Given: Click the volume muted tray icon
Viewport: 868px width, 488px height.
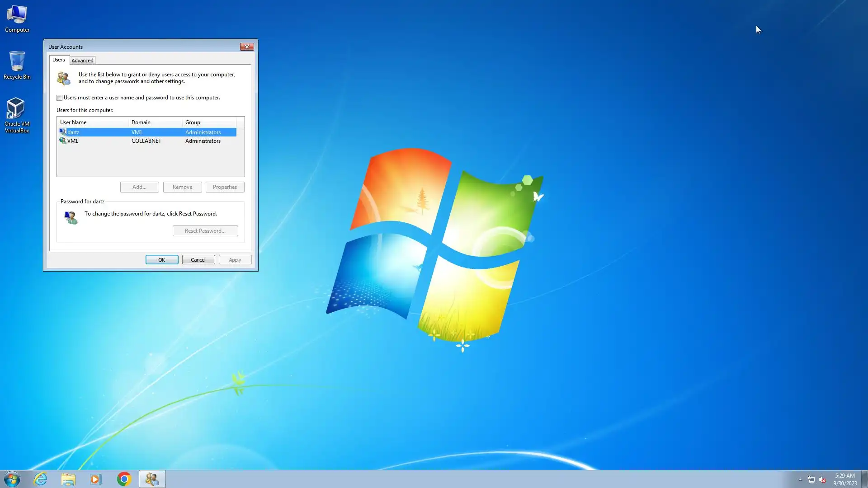Looking at the screenshot, I should pos(822,480).
